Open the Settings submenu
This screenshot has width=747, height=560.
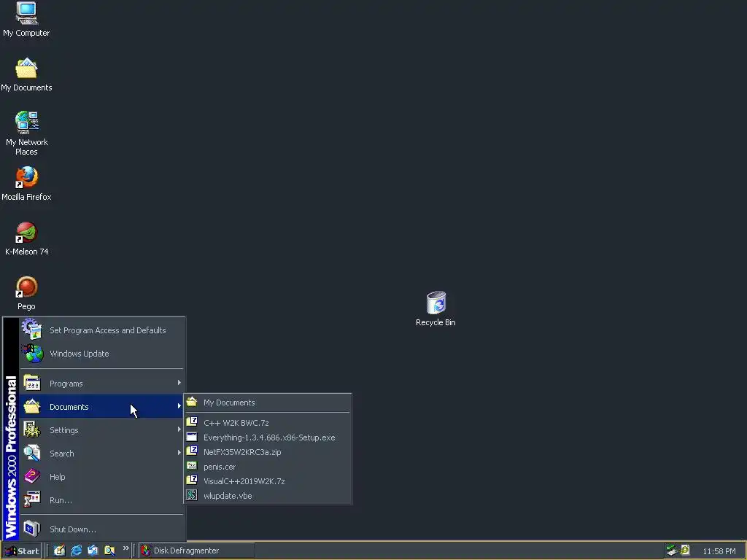(x=101, y=430)
